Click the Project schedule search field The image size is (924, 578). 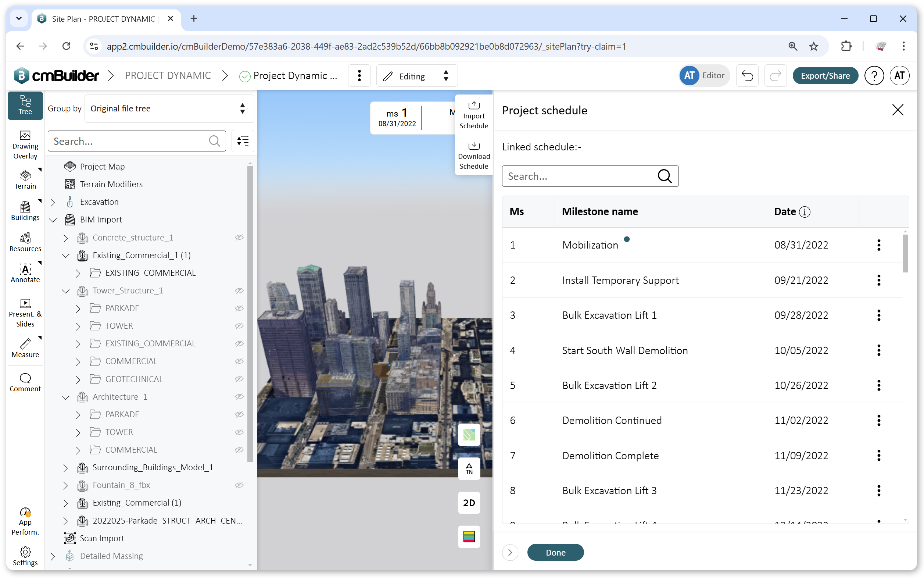(590, 176)
